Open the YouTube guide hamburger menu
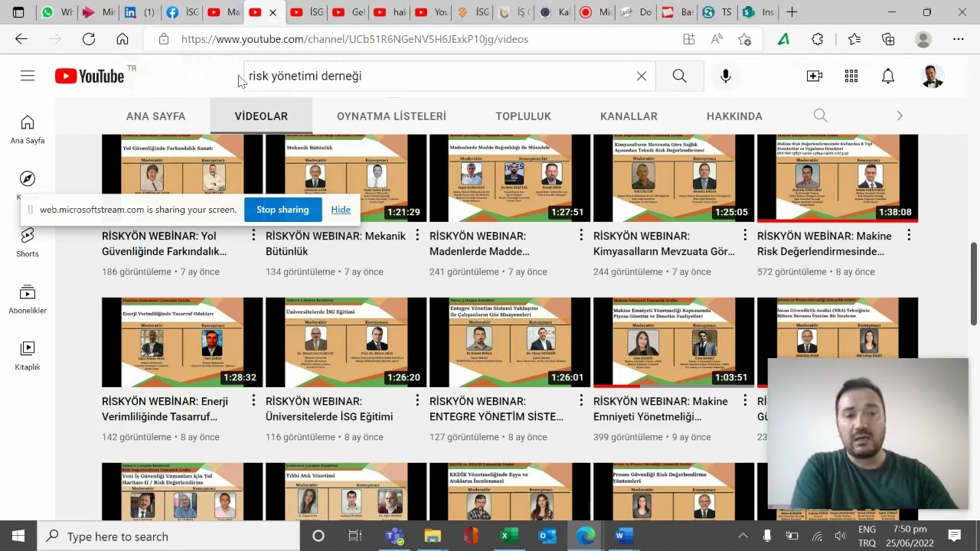This screenshot has height=551, width=980. point(28,76)
